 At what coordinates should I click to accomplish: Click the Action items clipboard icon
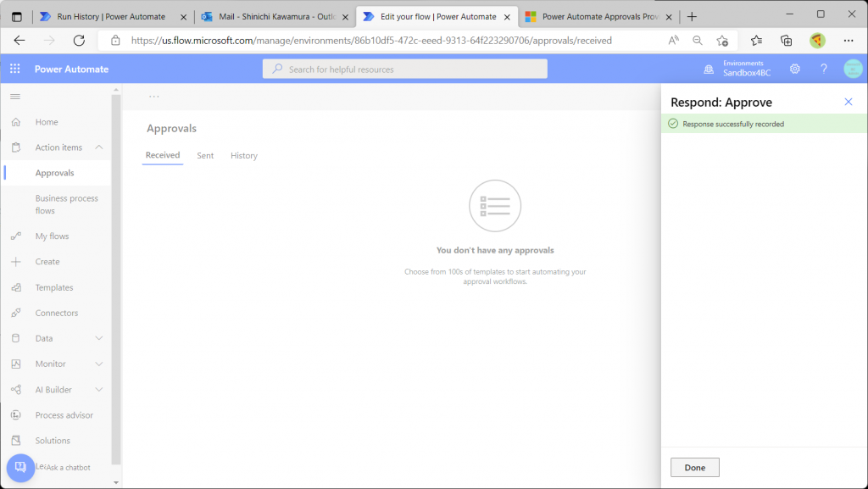[16, 147]
